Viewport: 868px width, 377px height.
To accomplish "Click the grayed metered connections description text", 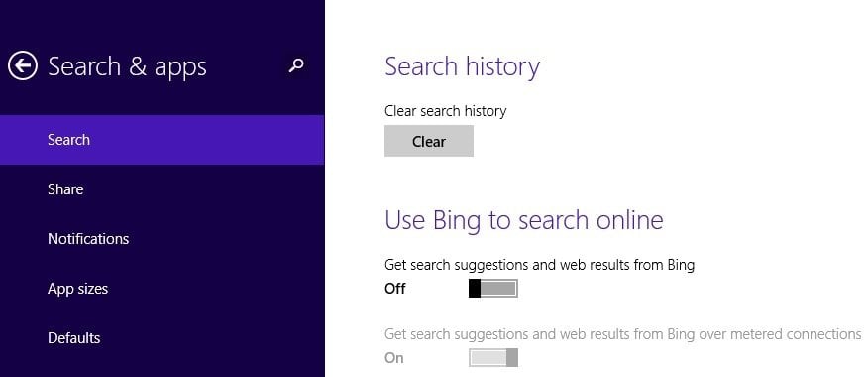I will point(623,334).
